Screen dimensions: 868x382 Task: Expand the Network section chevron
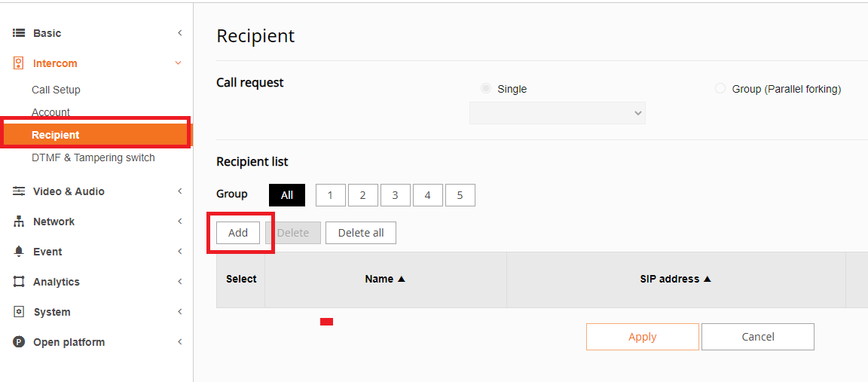tap(180, 222)
